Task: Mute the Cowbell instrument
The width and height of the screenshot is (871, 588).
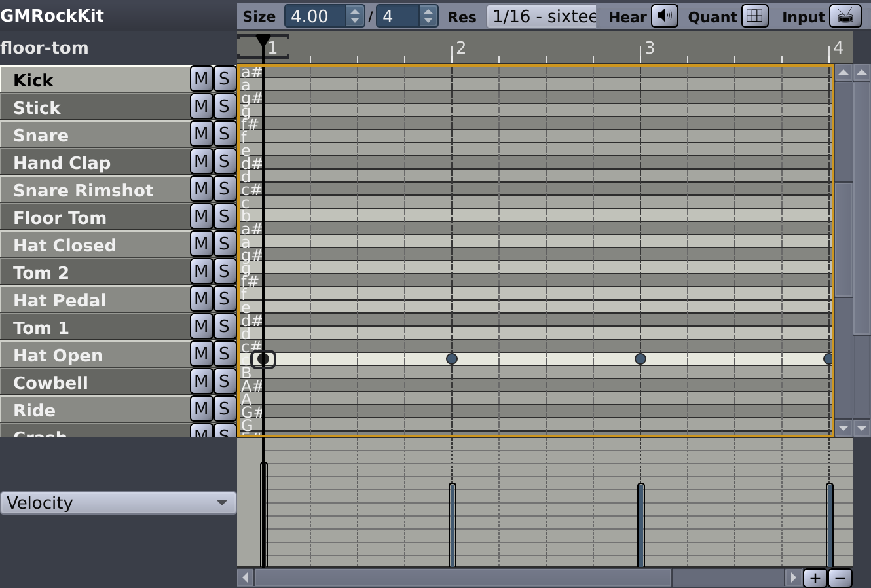Action: 201,381
